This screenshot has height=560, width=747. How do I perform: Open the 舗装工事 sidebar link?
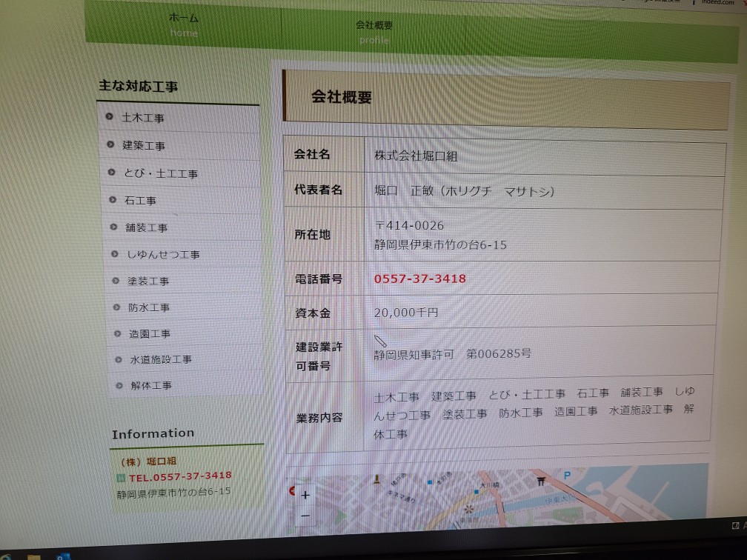[146, 227]
